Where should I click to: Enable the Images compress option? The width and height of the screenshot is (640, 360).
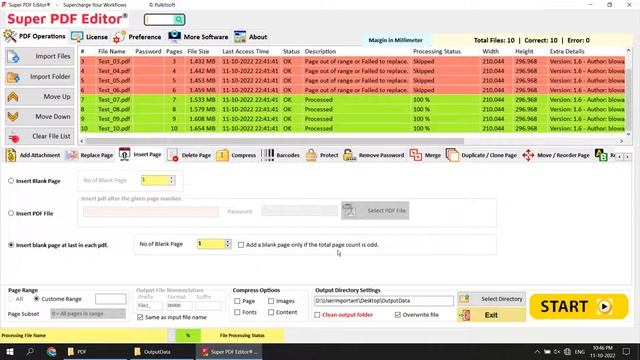pos(271,301)
